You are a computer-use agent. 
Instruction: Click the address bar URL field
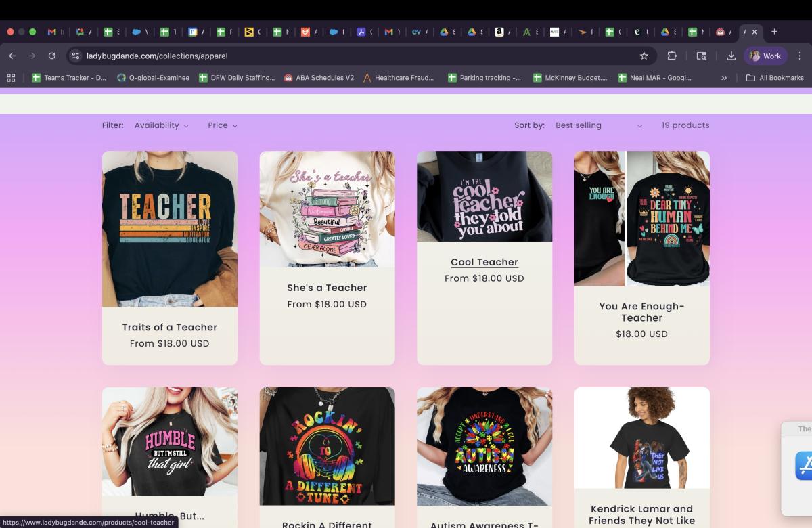tap(338, 56)
